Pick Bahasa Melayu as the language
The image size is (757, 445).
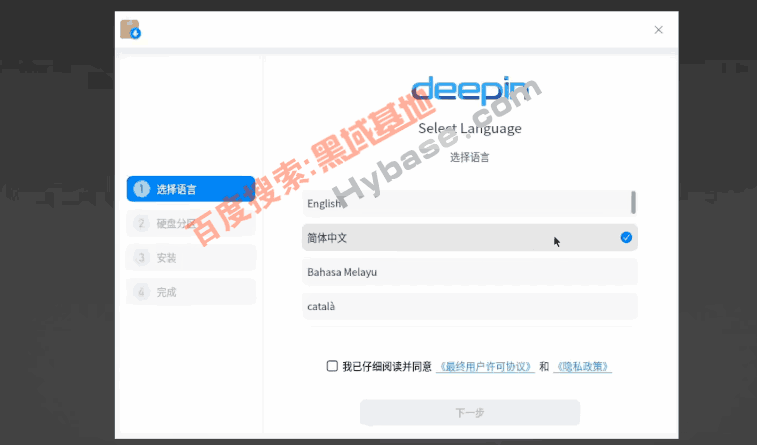[x=470, y=272]
